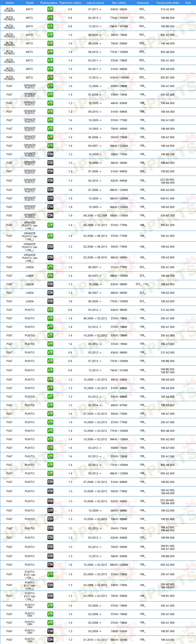Click diesel ON icon for Linea 10.2006 row

point(50,284)
